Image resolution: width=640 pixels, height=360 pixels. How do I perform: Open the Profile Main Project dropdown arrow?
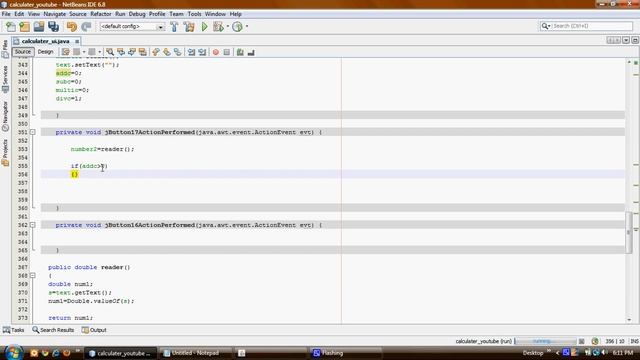pos(247,27)
